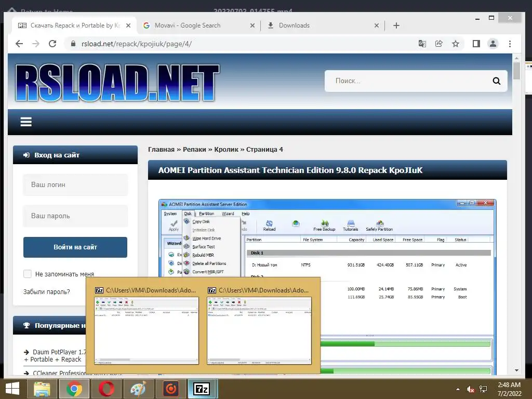Viewport: 532px width, 399px height.
Task: Open Chrome's three-dot menu
Action: click(510, 44)
